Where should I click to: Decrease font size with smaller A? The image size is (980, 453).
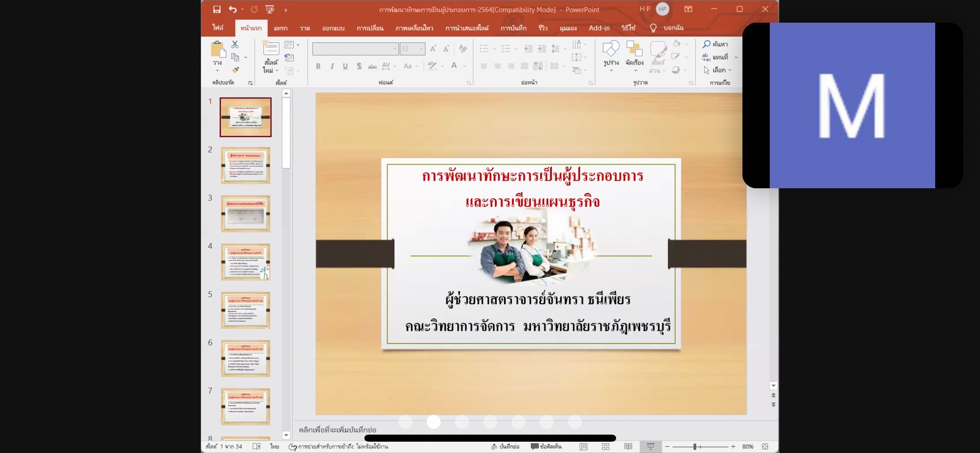pyautogui.click(x=446, y=49)
